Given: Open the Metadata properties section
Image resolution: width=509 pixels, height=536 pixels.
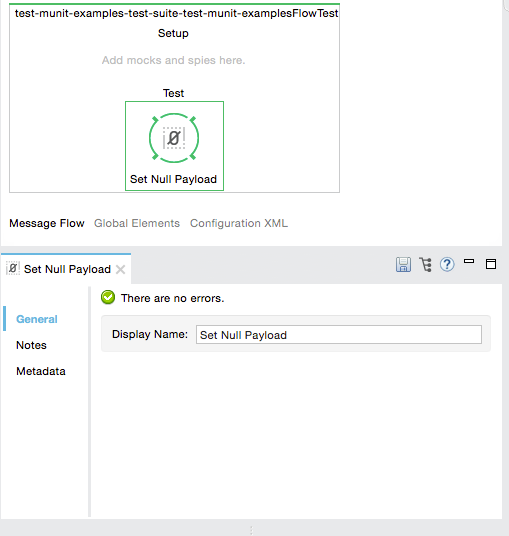Looking at the screenshot, I should (41, 371).
